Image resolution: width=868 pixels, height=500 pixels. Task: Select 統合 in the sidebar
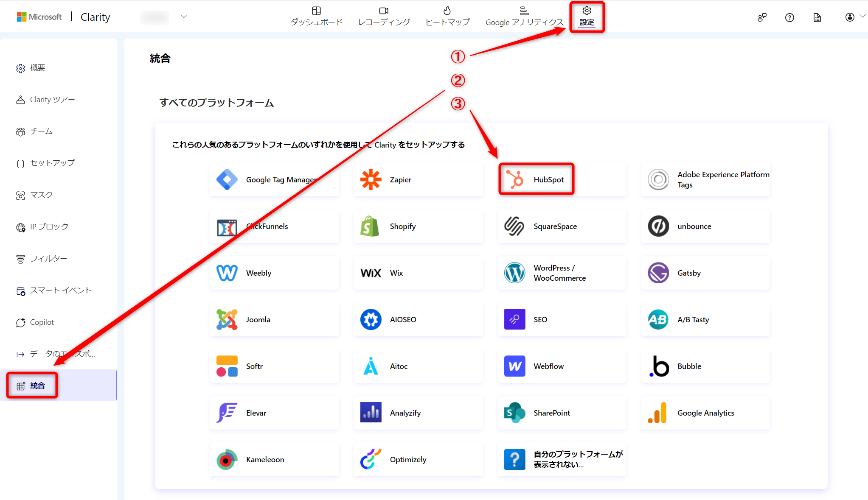[59, 385]
